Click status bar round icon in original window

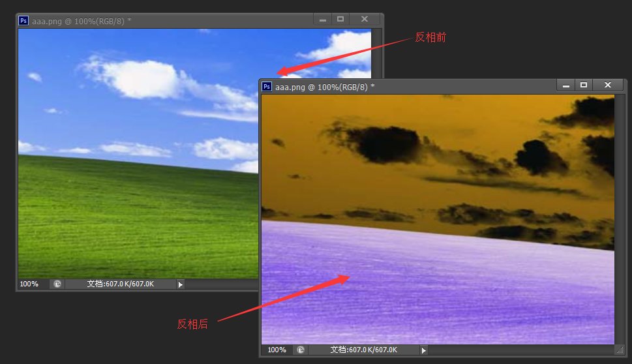coord(57,284)
